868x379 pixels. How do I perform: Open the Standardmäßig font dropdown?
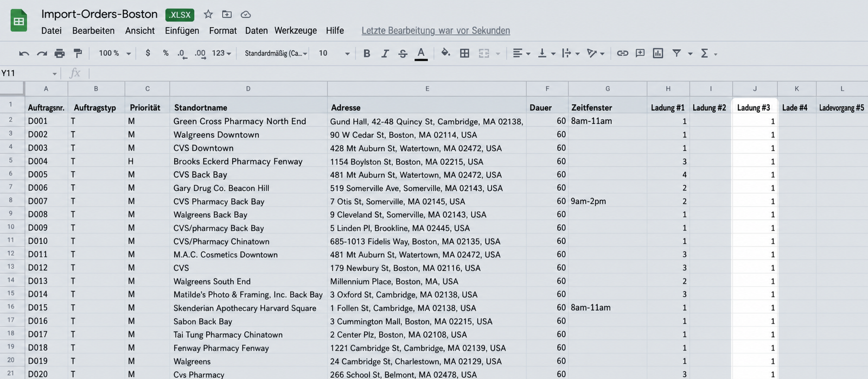(x=276, y=53)
